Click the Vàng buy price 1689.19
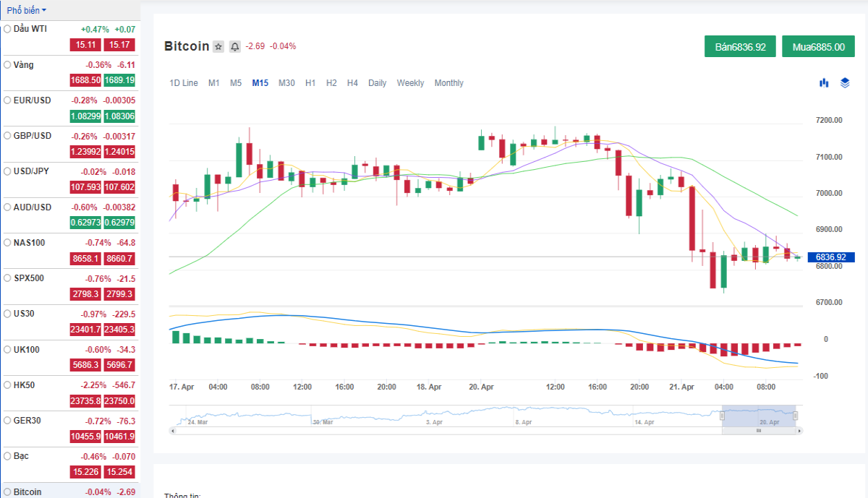 pyautogui.click(x=119, y=80)
